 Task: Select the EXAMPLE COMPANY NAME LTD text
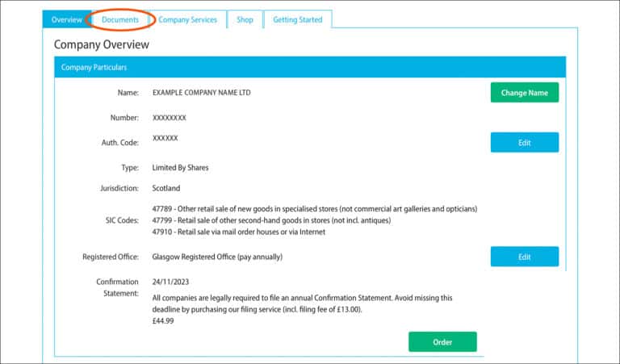tap(201, 93)
